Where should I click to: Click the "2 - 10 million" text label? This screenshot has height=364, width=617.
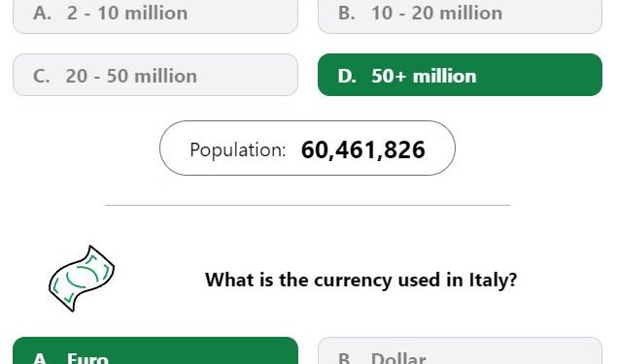[127, 14]
